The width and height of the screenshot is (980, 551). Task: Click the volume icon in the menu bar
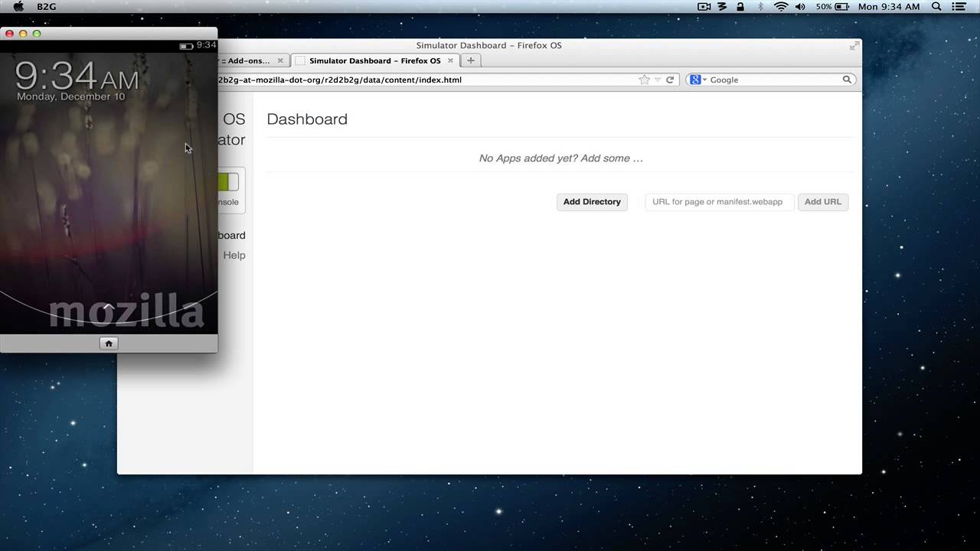pyautogui.click(x=801, y=7)
